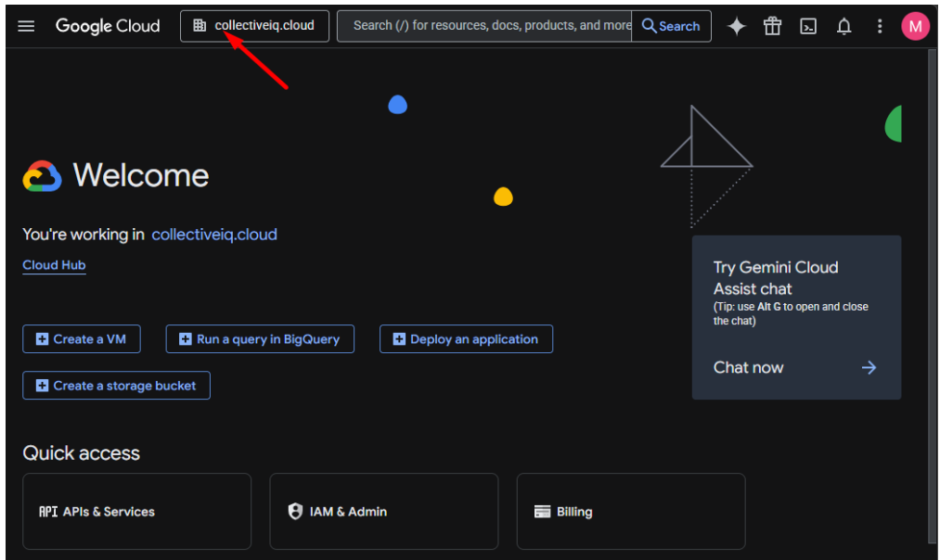The height and width of the screenshot is (560, 940).
Task: Open the three-dot overflow menu
Action: pyautogui.click(x=880, y=26)
